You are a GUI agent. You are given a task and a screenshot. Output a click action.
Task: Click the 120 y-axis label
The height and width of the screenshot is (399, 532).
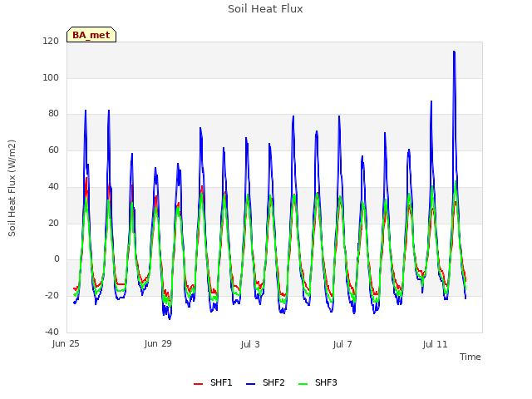[51, 41]
